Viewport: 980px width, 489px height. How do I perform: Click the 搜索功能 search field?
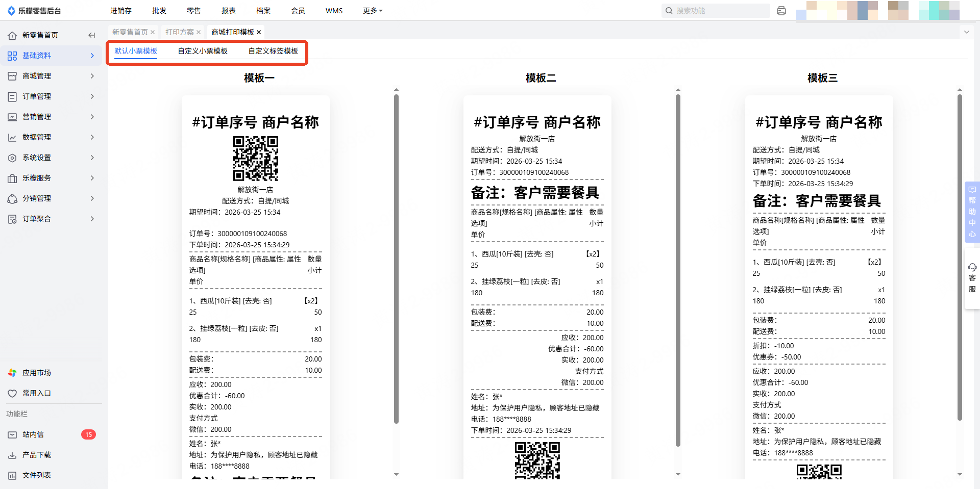pos(720,11)
